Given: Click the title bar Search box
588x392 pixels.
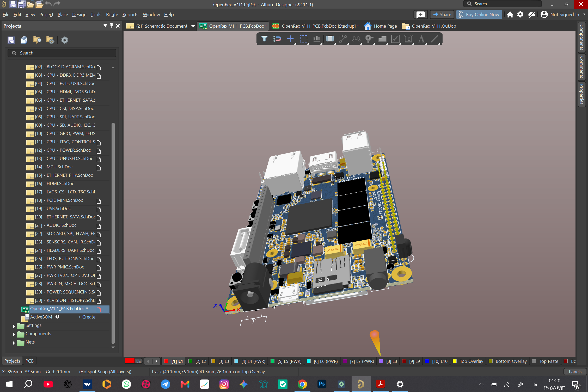Looking at the screenshot, I should 503,4.
